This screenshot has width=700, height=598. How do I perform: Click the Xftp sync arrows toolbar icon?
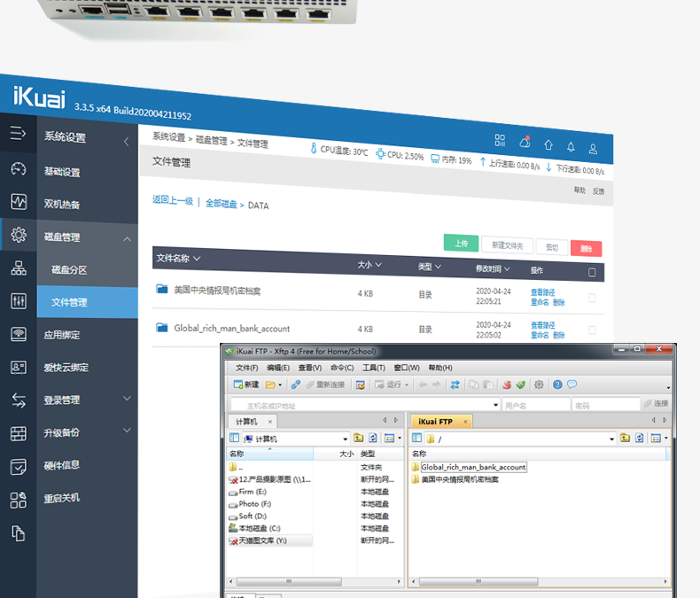[455, 384]
